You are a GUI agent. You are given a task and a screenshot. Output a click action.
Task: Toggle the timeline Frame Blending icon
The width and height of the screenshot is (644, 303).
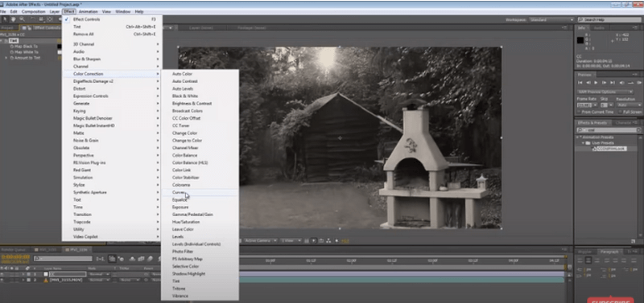pos(141,259)
